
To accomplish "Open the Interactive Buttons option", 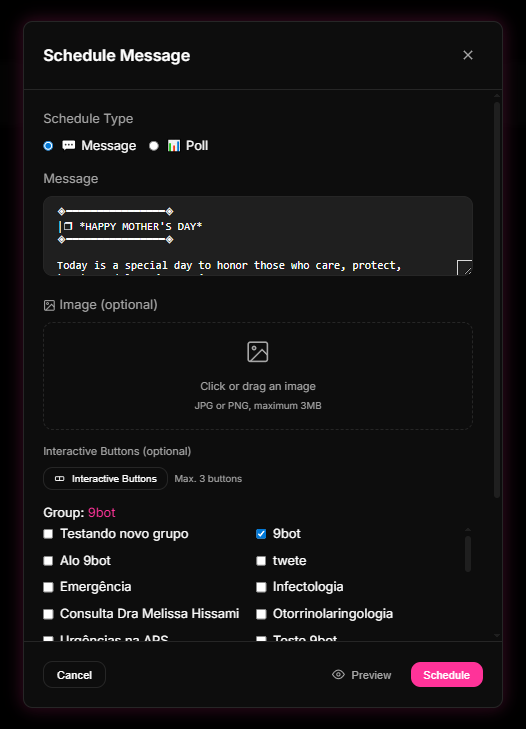I will pyautogui.click(x=106, y=478).
